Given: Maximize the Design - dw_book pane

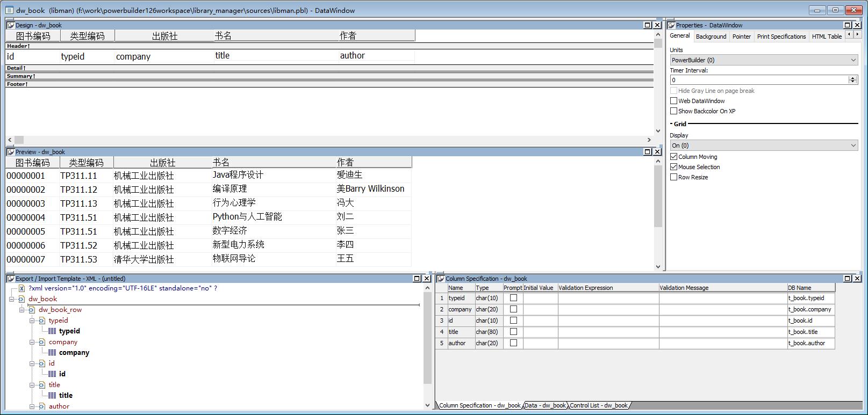Looking at the screenshot, I should pyautogui.click(x=647, y=25).
